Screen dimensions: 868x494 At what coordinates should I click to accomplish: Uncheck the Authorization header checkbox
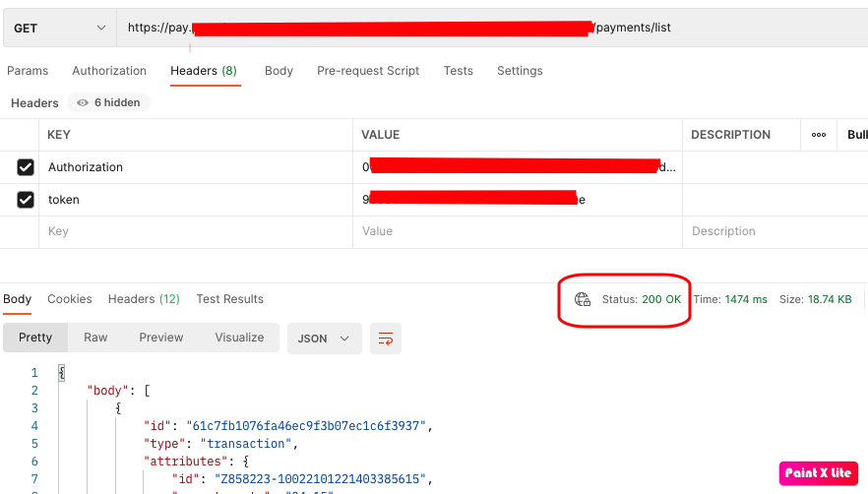click(26, 167)
